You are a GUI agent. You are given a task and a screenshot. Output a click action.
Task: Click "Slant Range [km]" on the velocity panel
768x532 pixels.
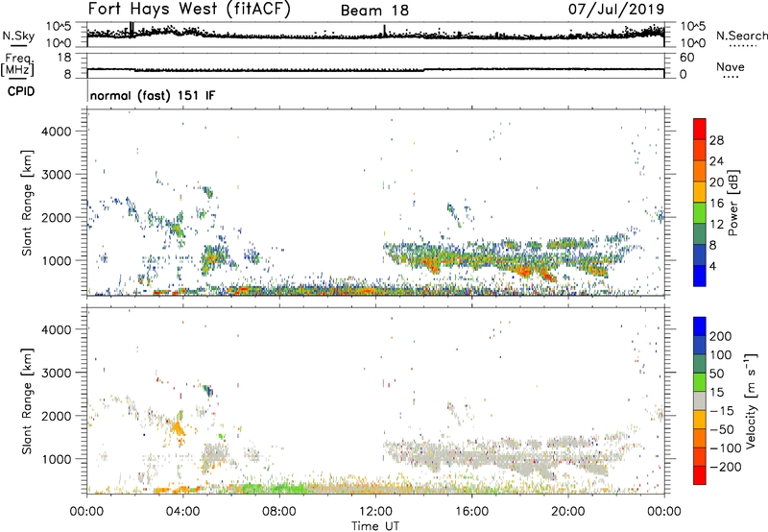pos(27,401)
